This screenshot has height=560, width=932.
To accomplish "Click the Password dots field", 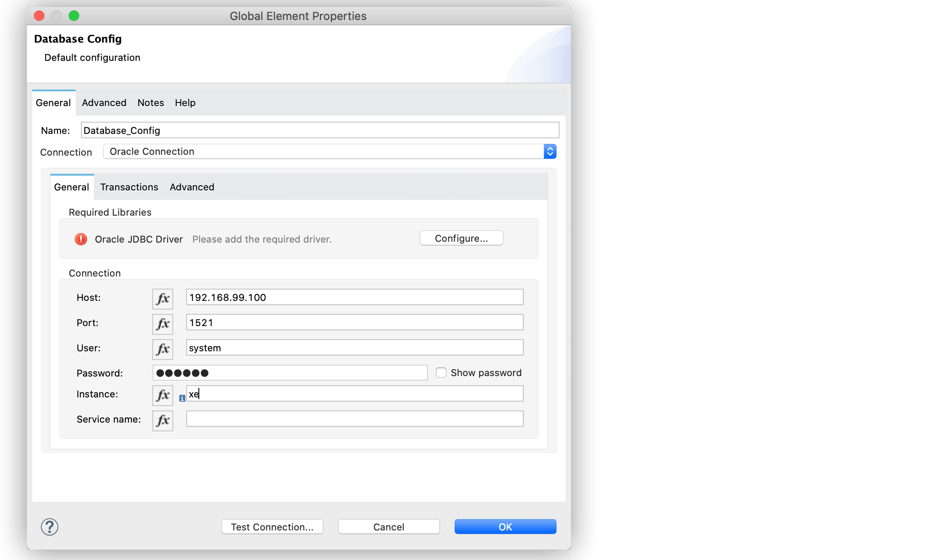I will pyautogui.click(x=289, y=372).
